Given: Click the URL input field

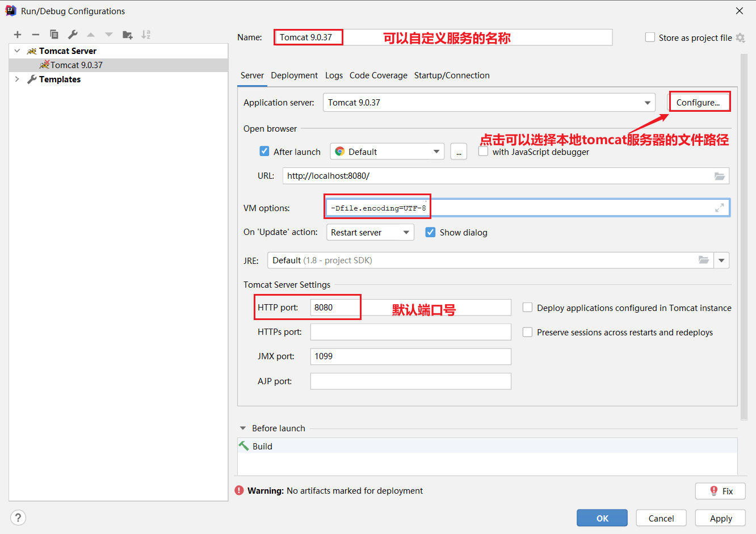Looking at the screenshot, I should point(506,176).
